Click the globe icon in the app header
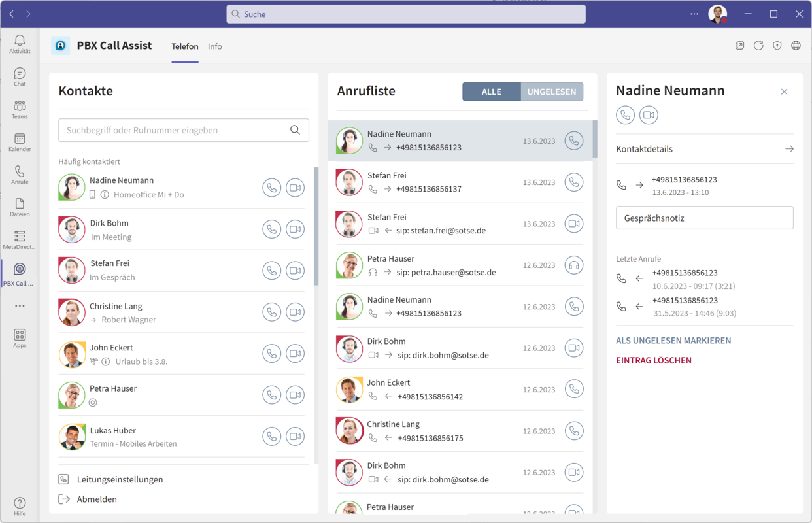 (796, 45)
